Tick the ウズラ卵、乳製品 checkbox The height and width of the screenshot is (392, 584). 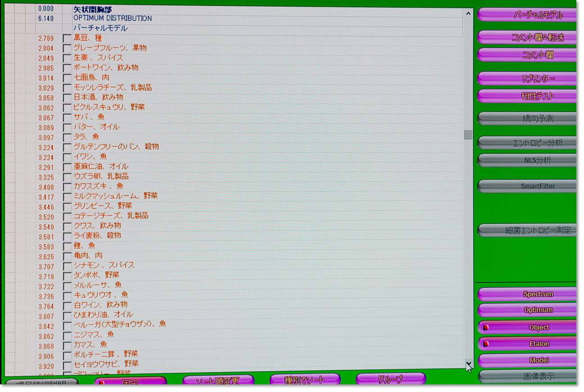67,177
